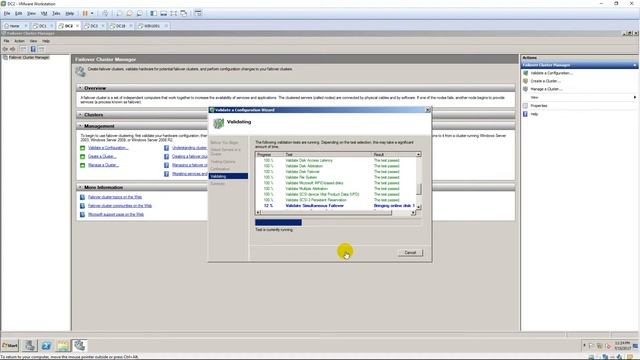Click the snapshot manager toolbar icon
This screenshot has height=360, width=640.
(140, 13)
